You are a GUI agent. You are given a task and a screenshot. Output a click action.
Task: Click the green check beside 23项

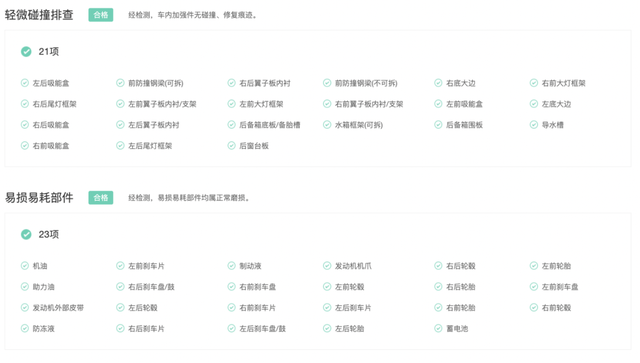[x=26, y=234]
